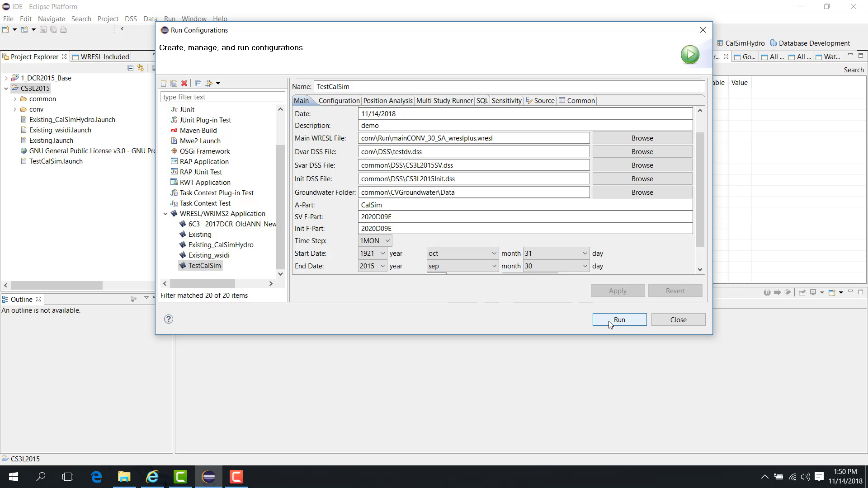The height and width of the screenshot is (488, 868).
Task: Open filter options dropdown arrow in dialog toolbar
Action: (218, 83)
